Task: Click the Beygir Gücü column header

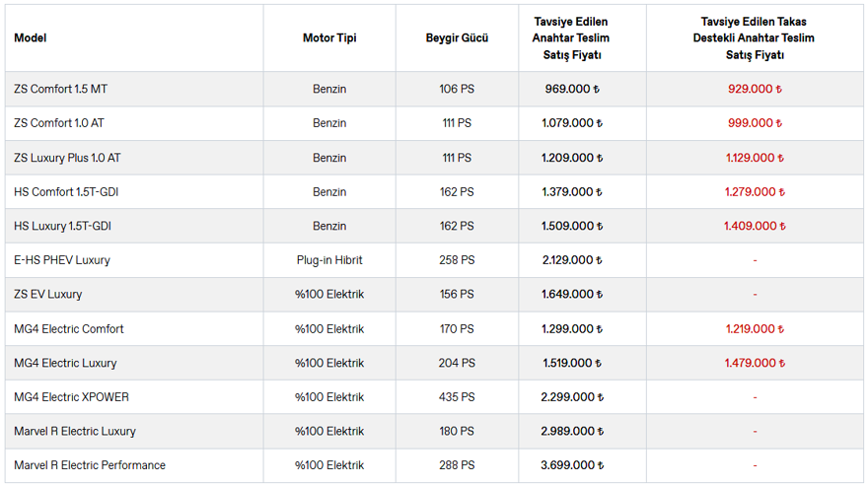Action: point(457,38)
